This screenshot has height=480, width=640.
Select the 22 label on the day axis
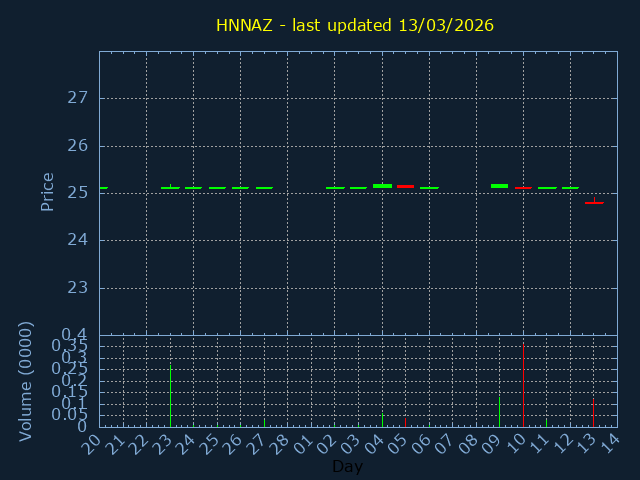[138, 444]
